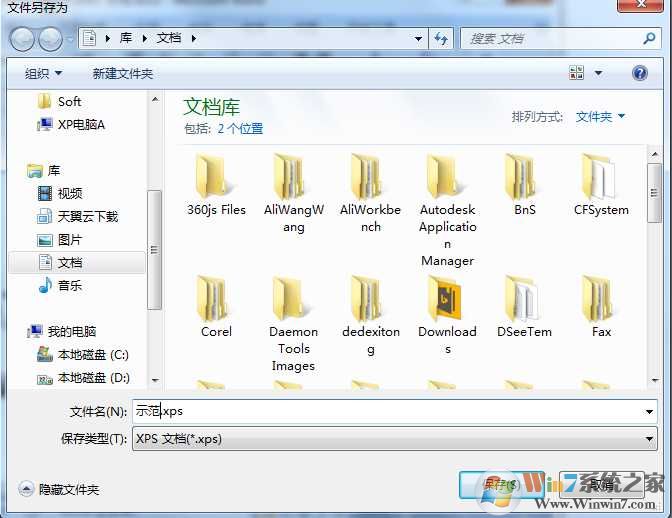
Task: Expand the view options dropdown arrow
Action: (598, 73)
